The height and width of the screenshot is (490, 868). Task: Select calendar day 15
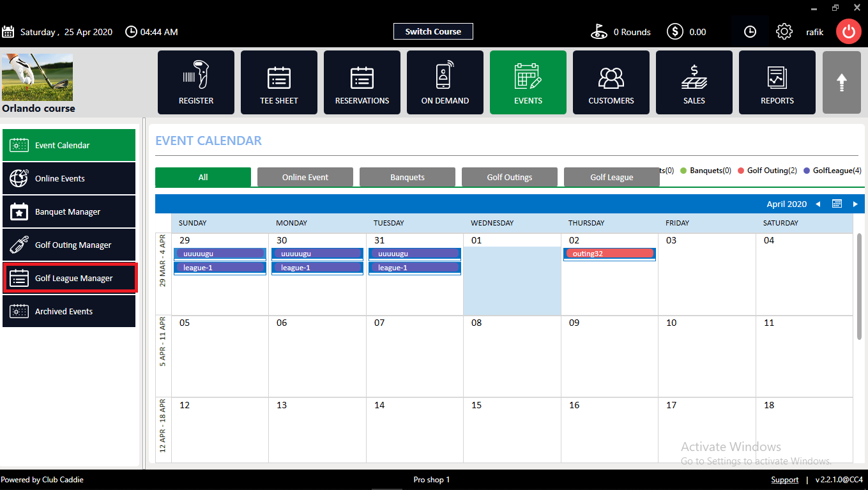512,430
